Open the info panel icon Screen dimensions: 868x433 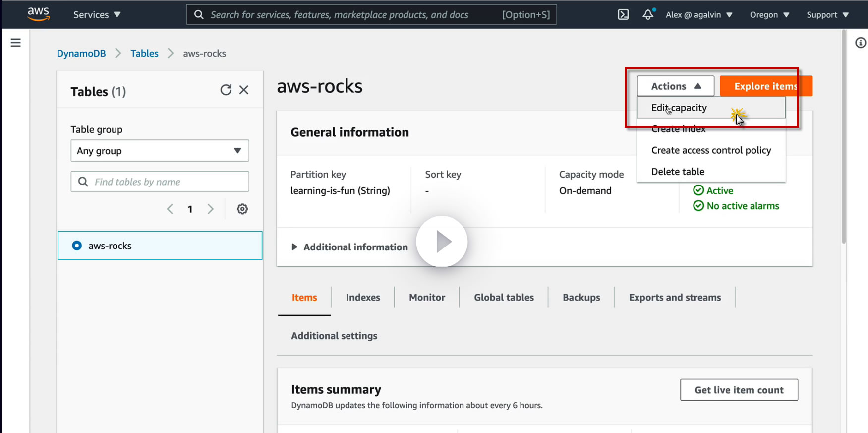861,43
